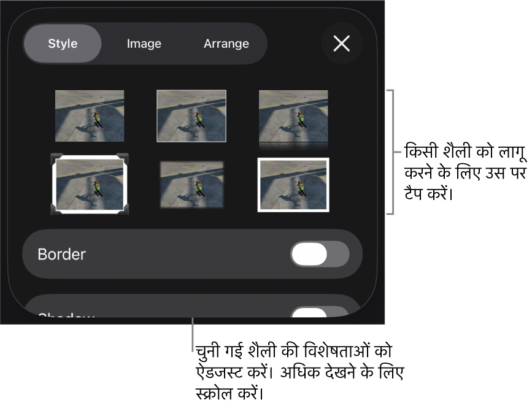Image resolution: width=532 pixels, height=408 pixels.
Task: Click the empty panel area above Border row
Action: tap(193, 222)
